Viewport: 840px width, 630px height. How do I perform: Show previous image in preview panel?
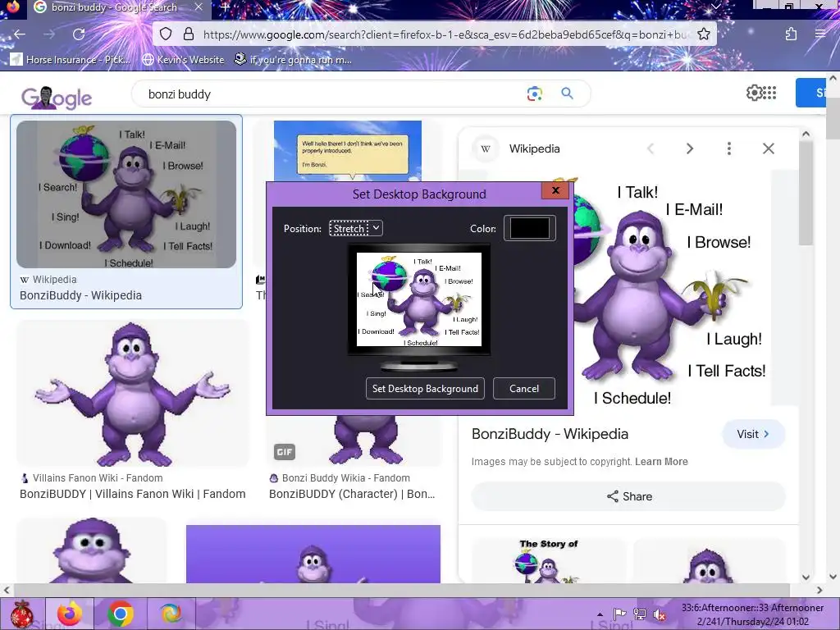pos(651,148)
